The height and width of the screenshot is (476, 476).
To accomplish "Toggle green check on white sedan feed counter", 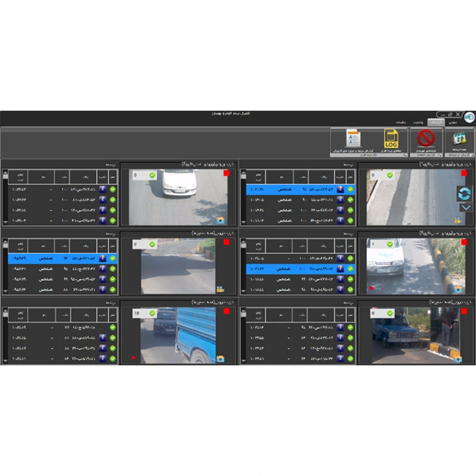I will [152, 175].
